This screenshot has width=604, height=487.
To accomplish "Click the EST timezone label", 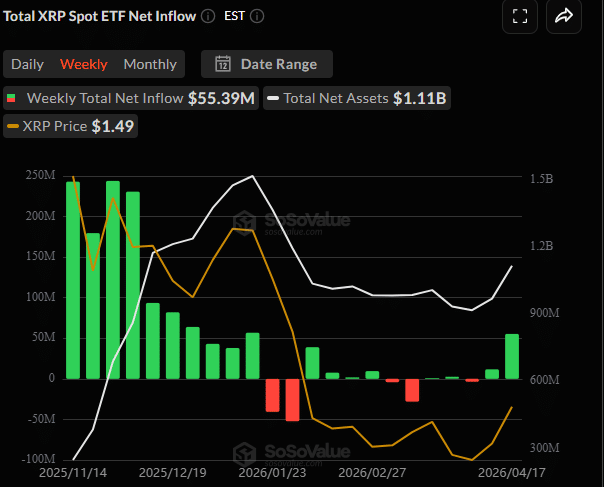I will coord(232,16).
